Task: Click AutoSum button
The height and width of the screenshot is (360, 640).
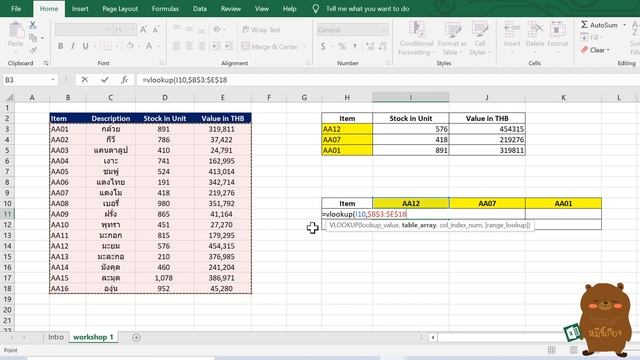Action: click(599, 25)
